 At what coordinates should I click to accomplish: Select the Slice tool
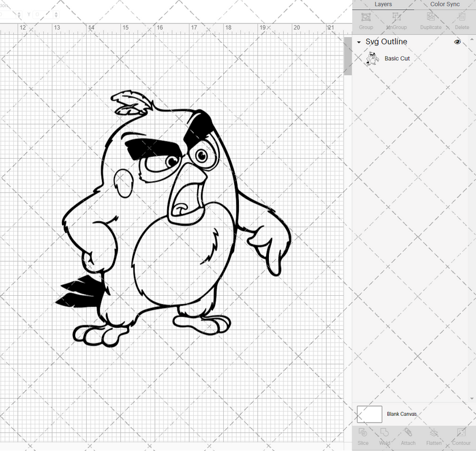click(x=363, y=437)
